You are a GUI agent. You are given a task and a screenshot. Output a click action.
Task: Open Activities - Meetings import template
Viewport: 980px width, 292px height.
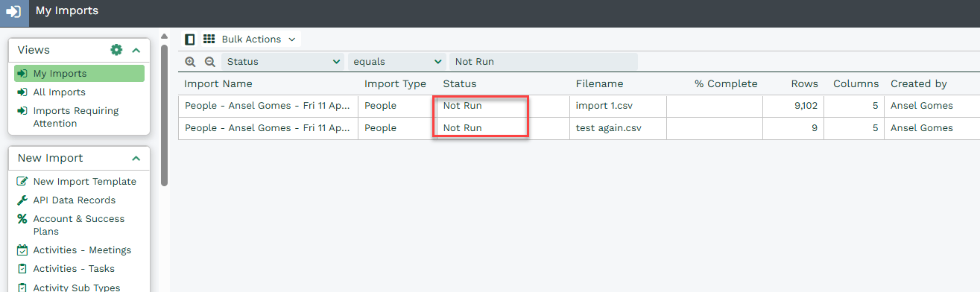82,250
